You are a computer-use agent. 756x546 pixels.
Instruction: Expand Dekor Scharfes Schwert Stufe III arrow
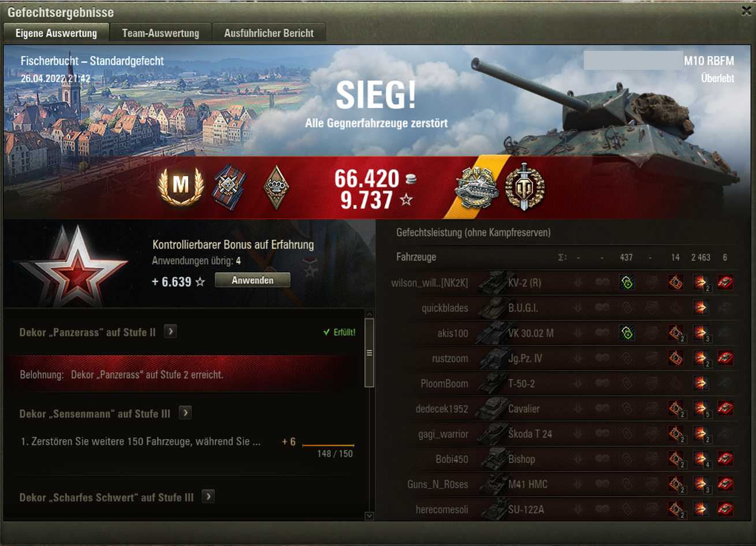208,496
